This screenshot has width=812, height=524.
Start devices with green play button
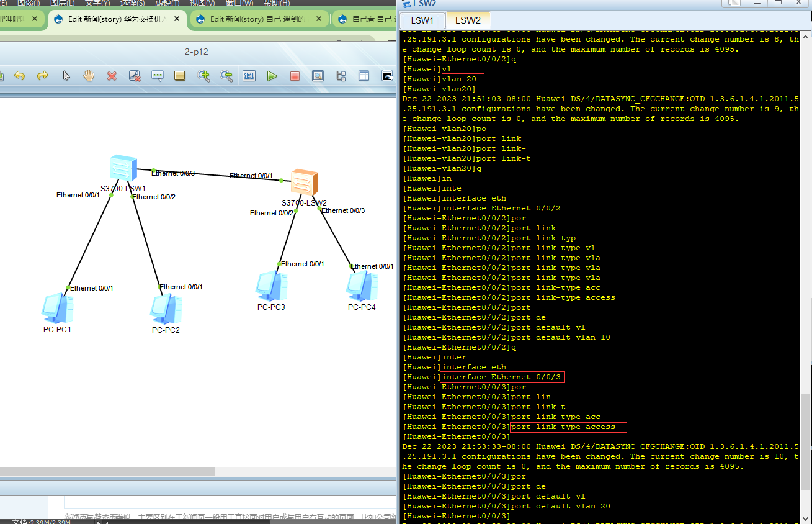coord(272,76)
